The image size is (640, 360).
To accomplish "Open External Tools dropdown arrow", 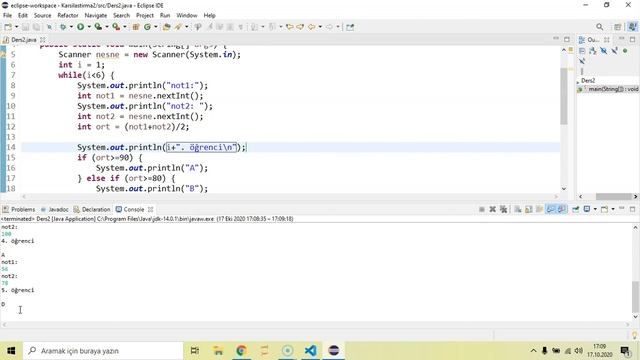I will tap(124, 27).
